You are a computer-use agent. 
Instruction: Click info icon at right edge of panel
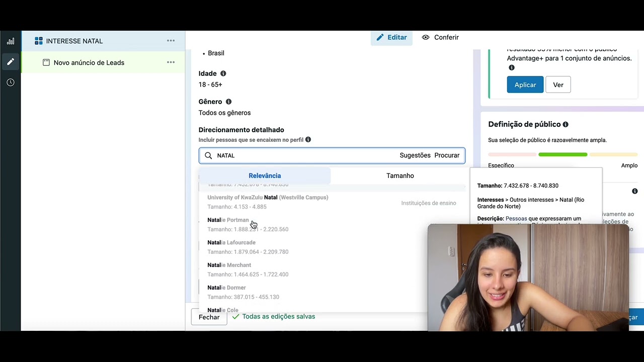[635, 191]
